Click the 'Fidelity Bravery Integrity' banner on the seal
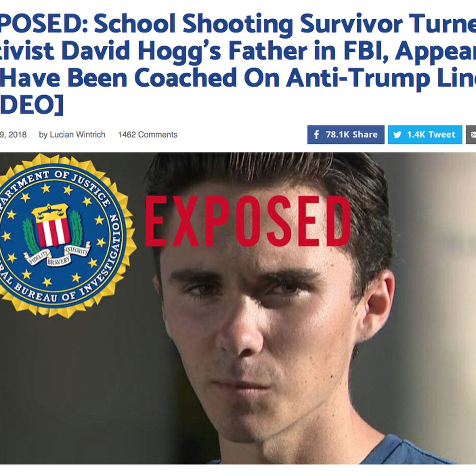The image size is (476, 476). coord(58,255)
